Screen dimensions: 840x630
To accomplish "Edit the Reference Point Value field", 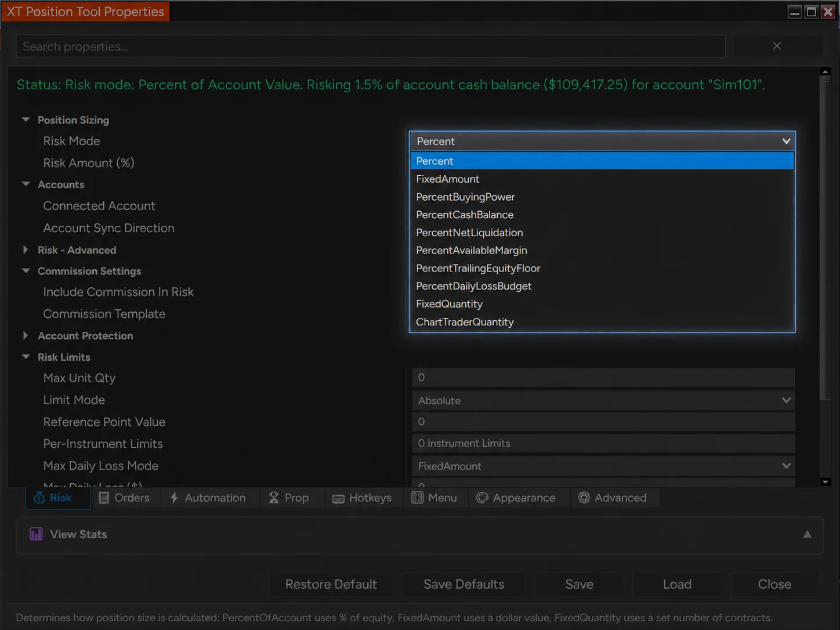I will (x=603, y=422).
